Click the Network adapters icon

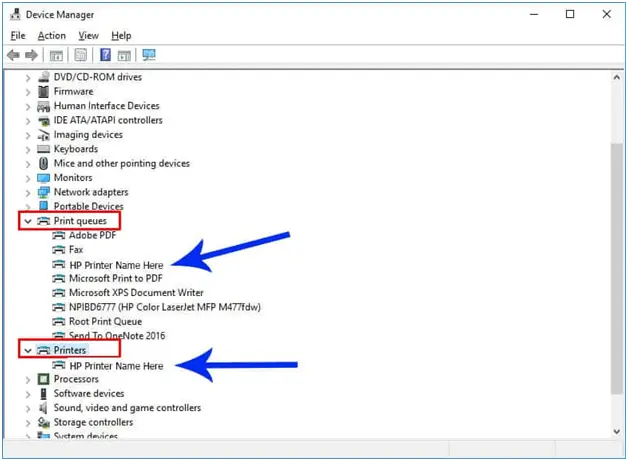pos(43,192)
